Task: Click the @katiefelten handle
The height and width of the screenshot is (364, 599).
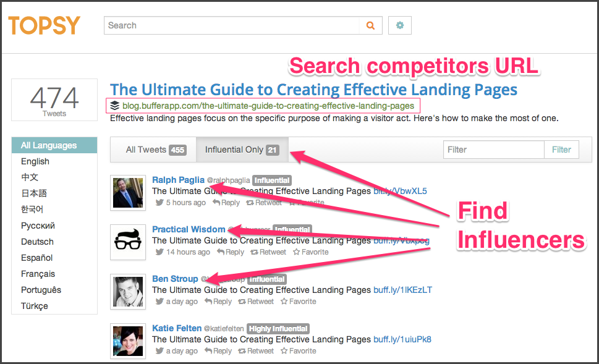Action: (x=224, y=329)
